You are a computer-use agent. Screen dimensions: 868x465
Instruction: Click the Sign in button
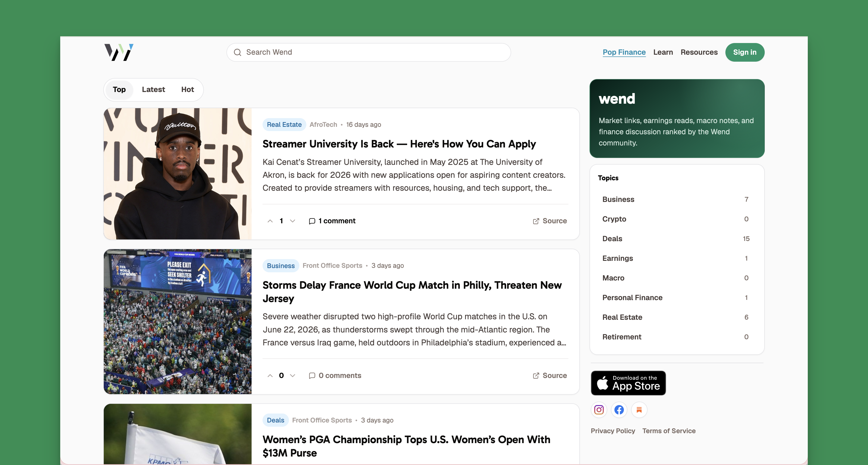pyautogui.click(x=745, y=52)
